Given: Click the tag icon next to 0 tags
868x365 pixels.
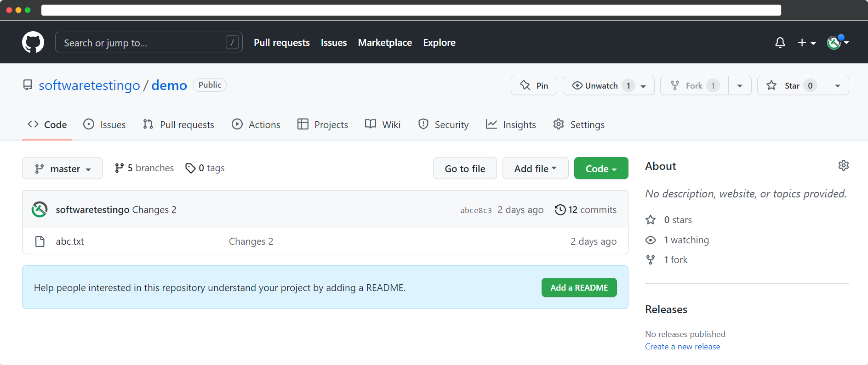Looking at the screenshot, I should coord(190,168).
